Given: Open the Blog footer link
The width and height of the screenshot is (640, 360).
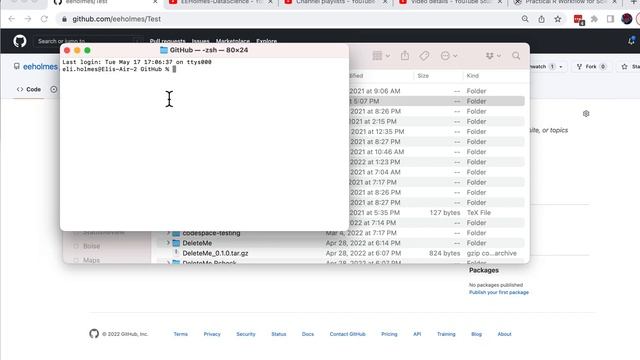Looking at the screenshot, I should click(x=476, y=334).
